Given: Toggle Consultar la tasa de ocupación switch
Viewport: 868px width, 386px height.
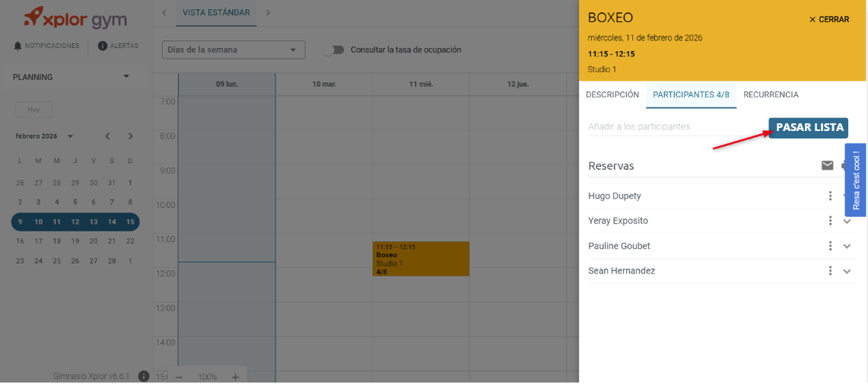Looking at the screenshot, I should (334, 49).
